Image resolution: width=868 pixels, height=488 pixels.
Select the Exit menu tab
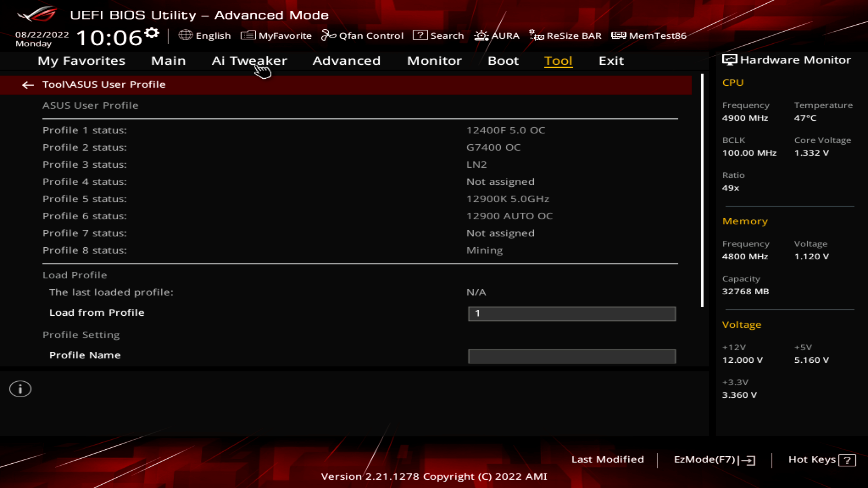[611, 61]
